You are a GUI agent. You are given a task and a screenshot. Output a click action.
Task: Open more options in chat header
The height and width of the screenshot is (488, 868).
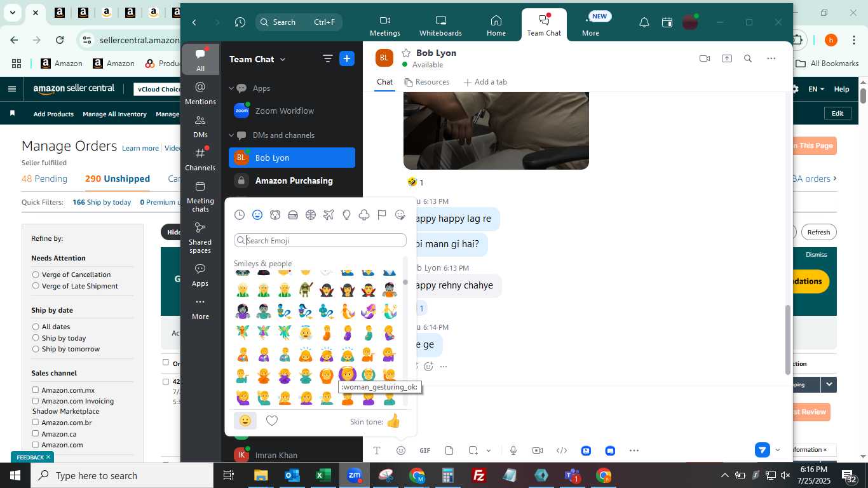pos(771,58)
